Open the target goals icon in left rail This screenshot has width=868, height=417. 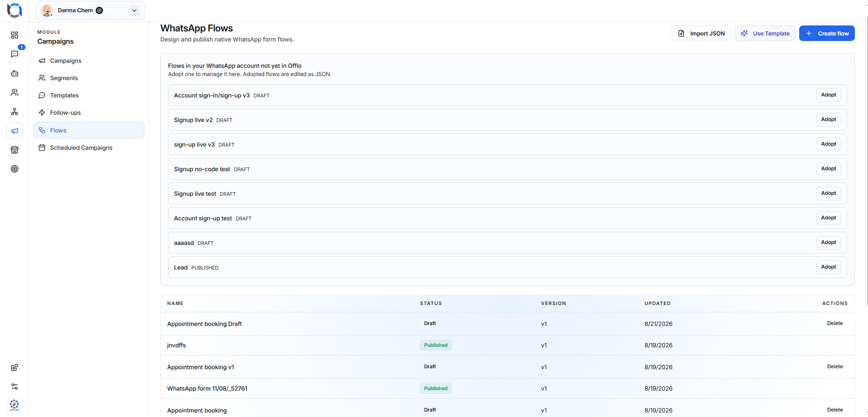tap(15, 169)
